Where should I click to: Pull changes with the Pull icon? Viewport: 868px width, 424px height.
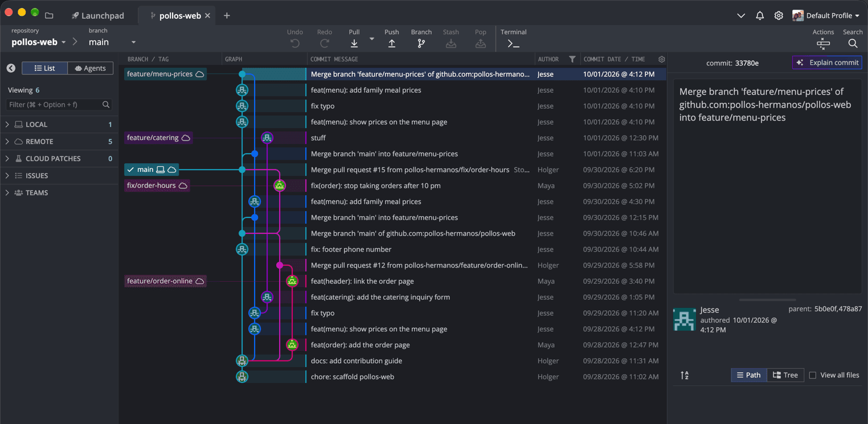coord(354,43)
